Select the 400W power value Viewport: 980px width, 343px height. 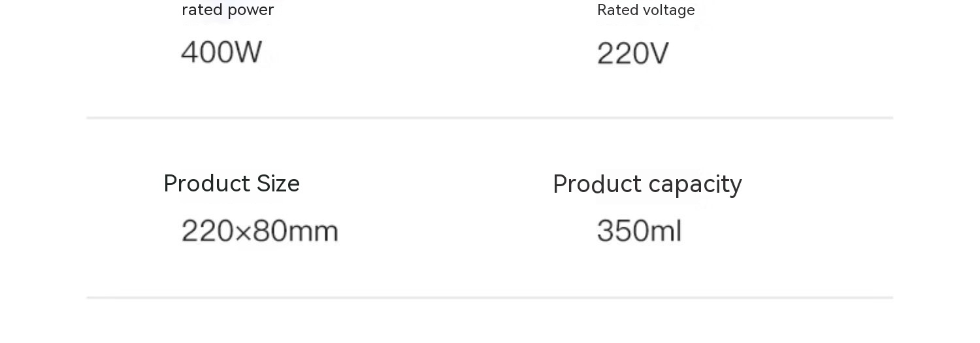pos(221,52)
